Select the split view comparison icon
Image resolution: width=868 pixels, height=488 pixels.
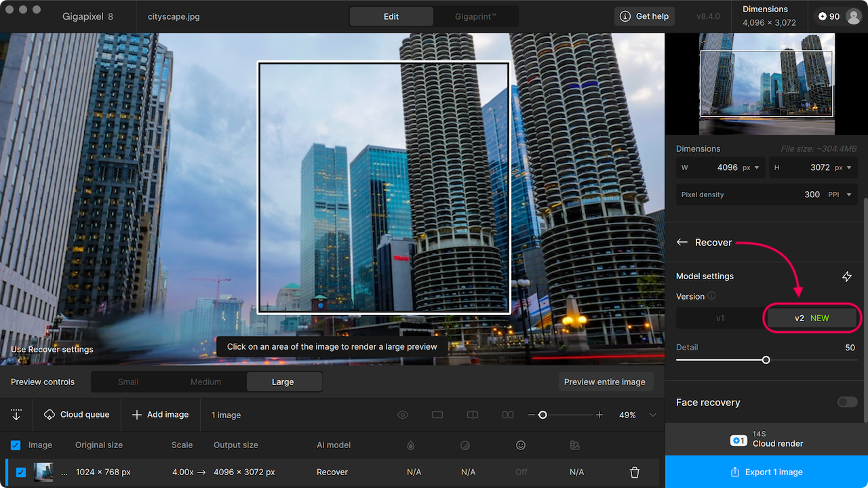tap(473, 415)
